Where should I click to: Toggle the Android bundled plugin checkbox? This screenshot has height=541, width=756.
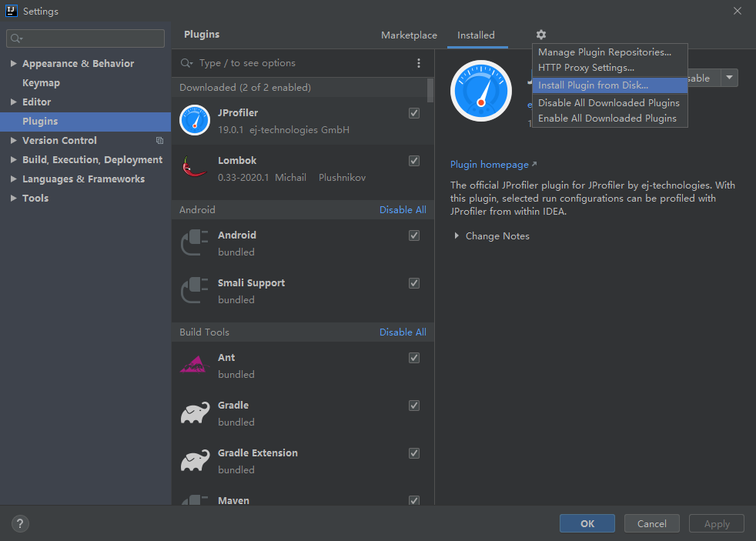click(x=414, y=235)
